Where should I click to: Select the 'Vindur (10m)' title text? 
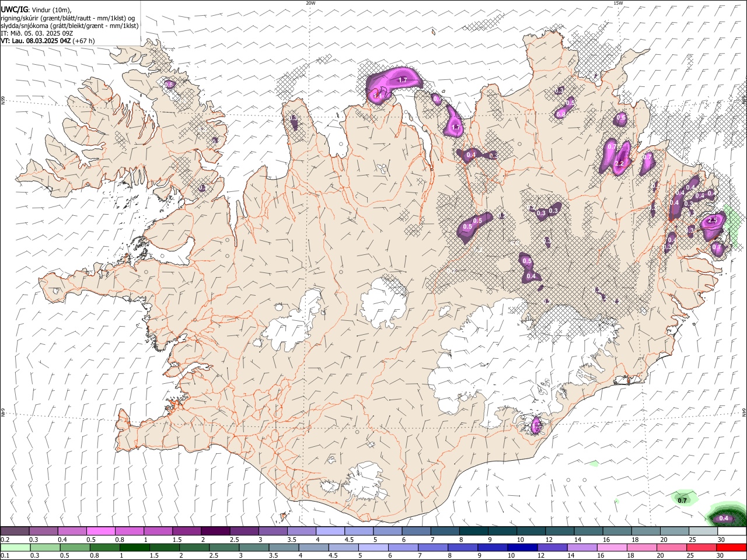pos(50,10)
